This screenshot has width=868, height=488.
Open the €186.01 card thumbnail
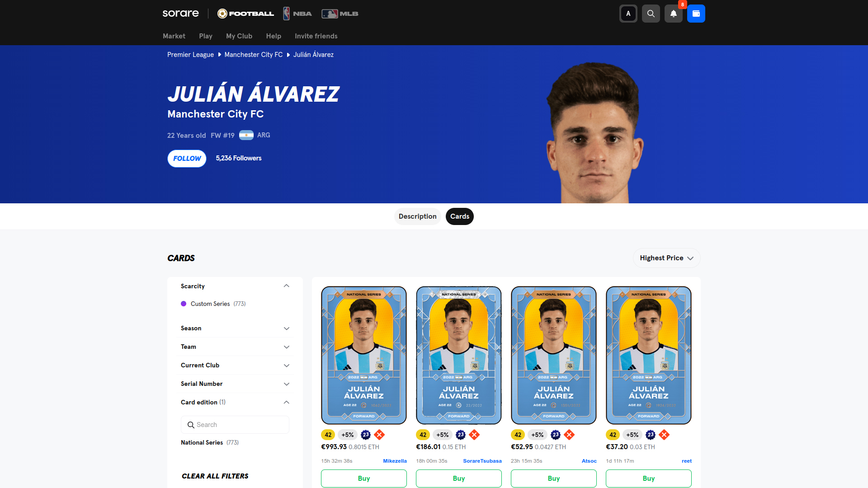click(x=459, y=355)
